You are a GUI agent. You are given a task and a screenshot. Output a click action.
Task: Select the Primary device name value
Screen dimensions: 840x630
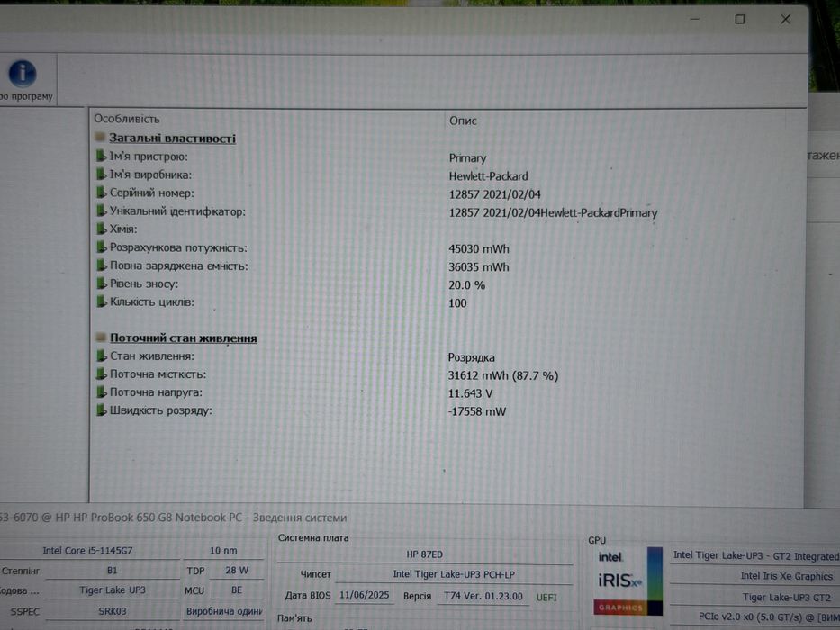pyautogui.click(x=467, y=158)
